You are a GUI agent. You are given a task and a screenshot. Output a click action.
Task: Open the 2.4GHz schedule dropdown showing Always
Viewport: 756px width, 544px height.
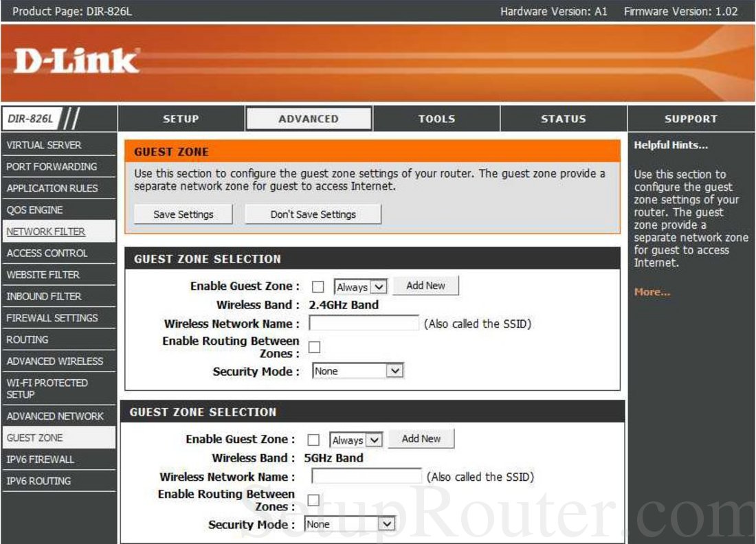pyautogui.click(x=359, y=286)
